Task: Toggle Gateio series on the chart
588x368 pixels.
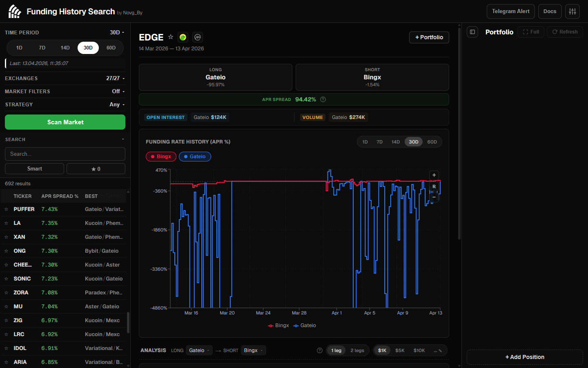Action: (x=195, y=157)
